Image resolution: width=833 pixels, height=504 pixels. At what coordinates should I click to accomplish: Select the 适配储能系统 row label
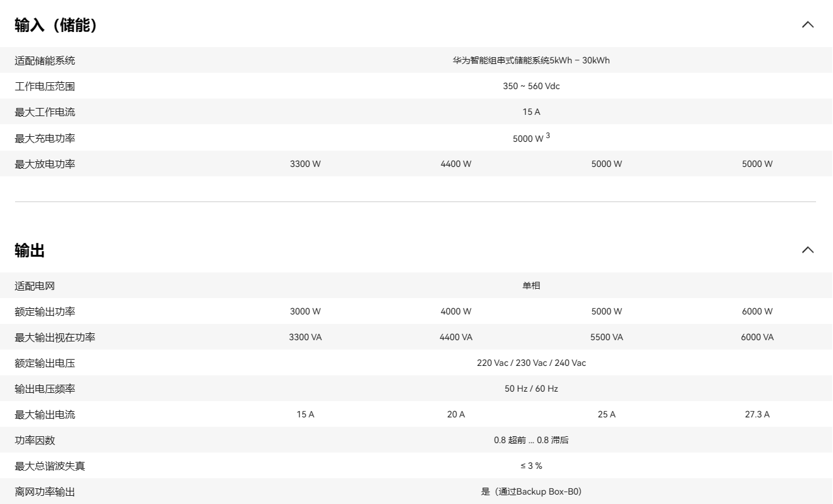[45, 60]
